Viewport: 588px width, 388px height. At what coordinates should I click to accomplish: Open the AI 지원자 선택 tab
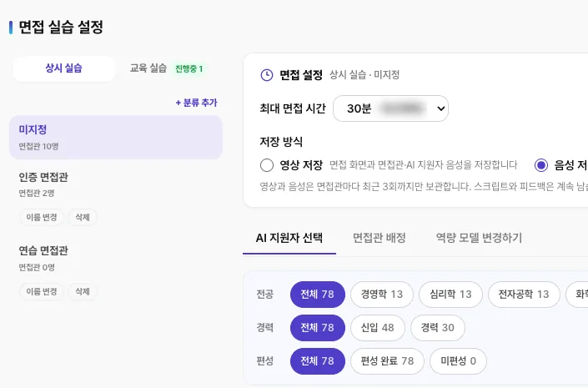pos(289,238)
